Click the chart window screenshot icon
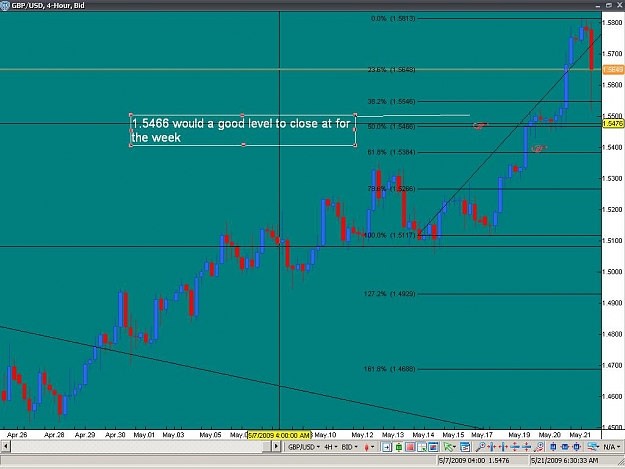 click(x=433, y=447)
